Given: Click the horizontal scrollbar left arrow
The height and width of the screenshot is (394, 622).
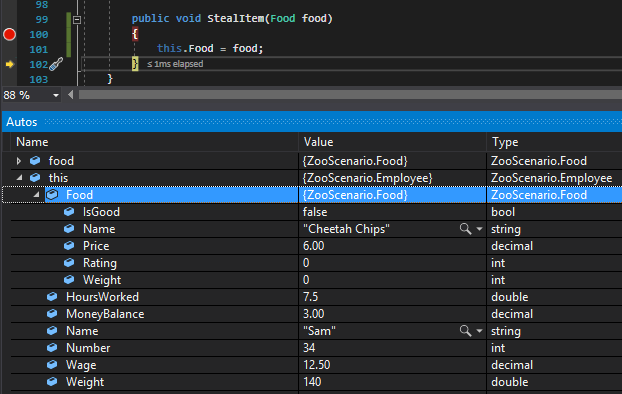Looking at the screenshot, I should point(71,95).
